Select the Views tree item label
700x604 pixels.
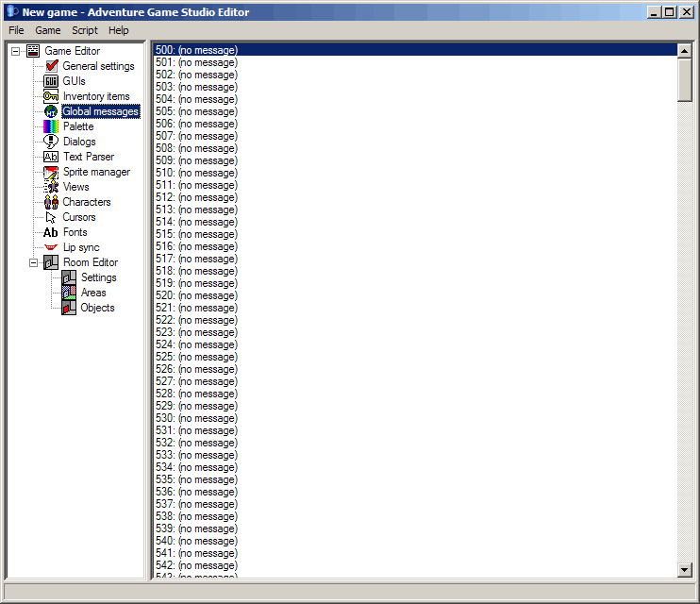tap(76, 187)
